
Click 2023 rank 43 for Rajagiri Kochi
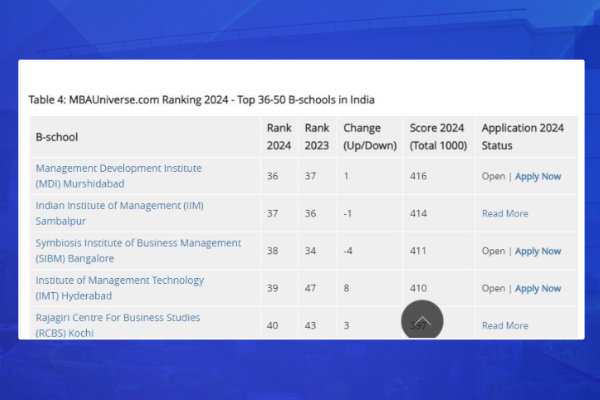coord(310,325)
